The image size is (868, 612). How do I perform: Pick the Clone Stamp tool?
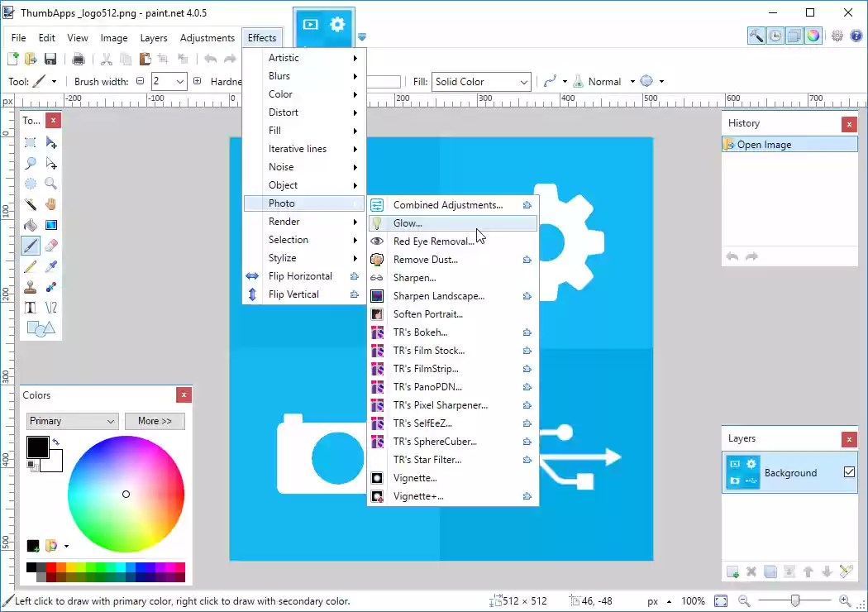coord(31,287)
